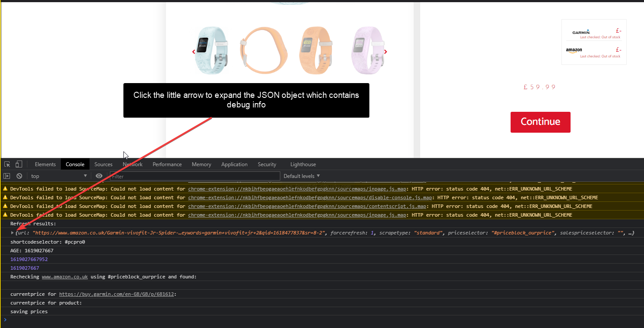Open the buy.garmin.com product link
The width and height of the screenshot is (644, 328).
click(116, 294)
